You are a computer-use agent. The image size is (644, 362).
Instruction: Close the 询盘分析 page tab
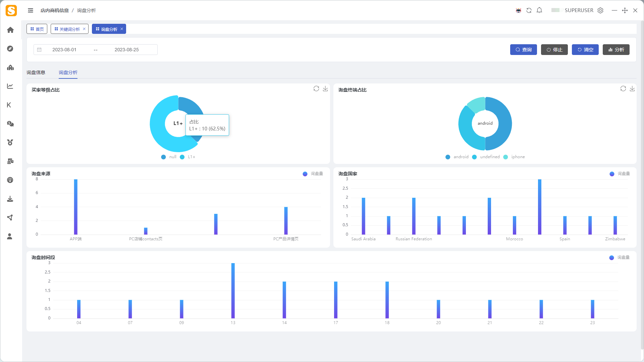coord(122,29)
